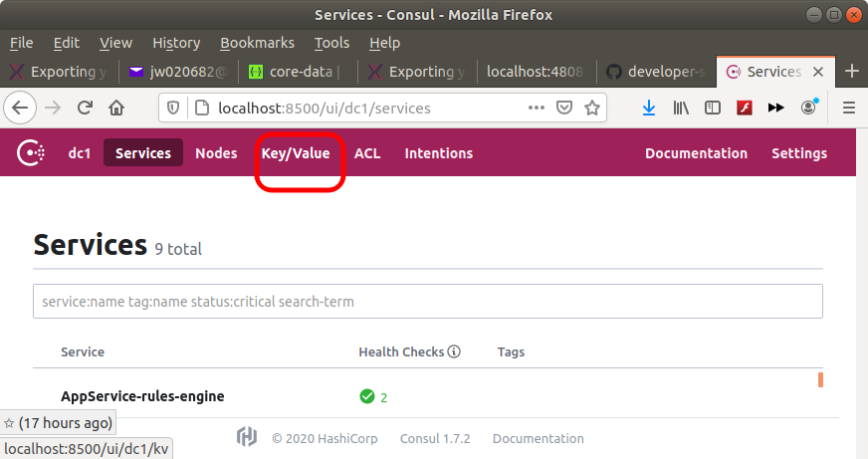Screen dimensions: 868x459
Task: Click the Service column header
Action: tap(83, 351)
